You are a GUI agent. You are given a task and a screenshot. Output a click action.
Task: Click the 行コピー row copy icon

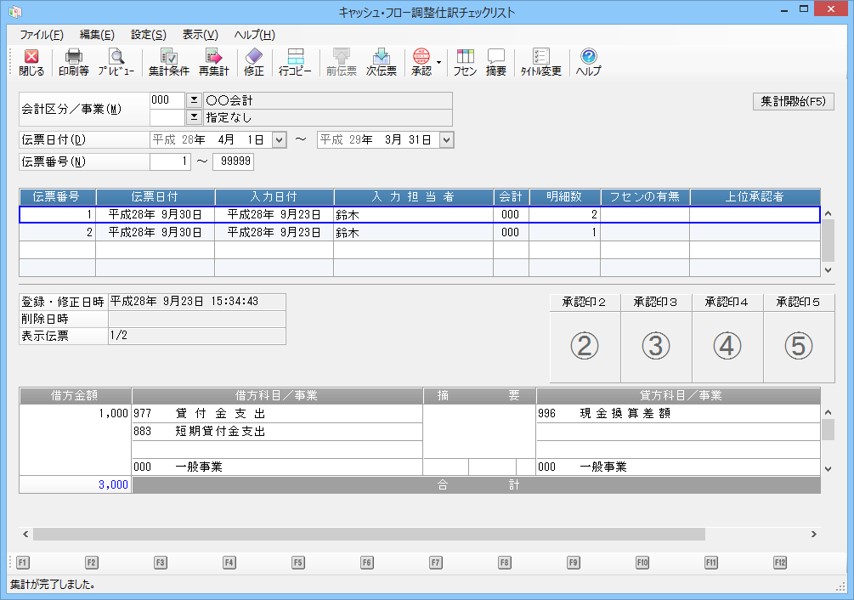[295, 62]
